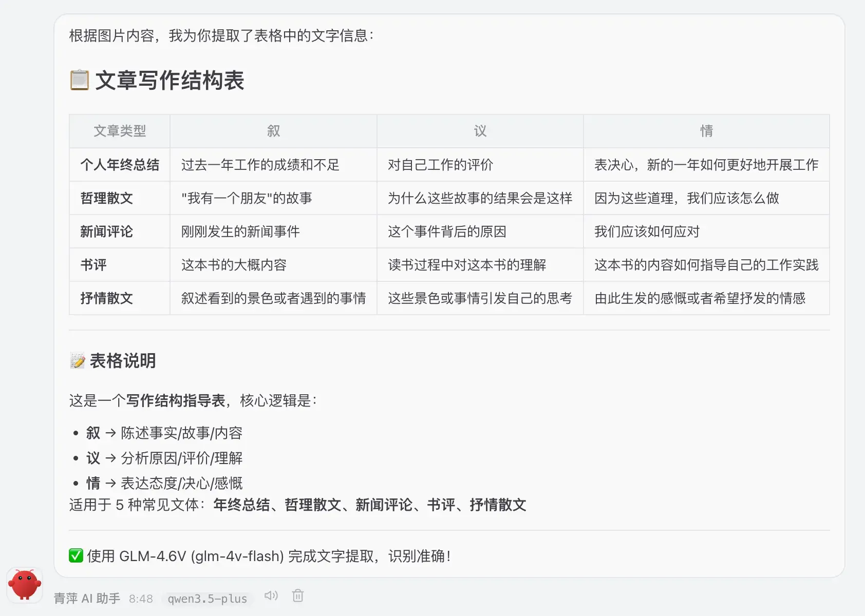The width and height of the screenshot is (865, 616).
Task: Click the read-aloud speaker icon
Action: click(271, 595)
